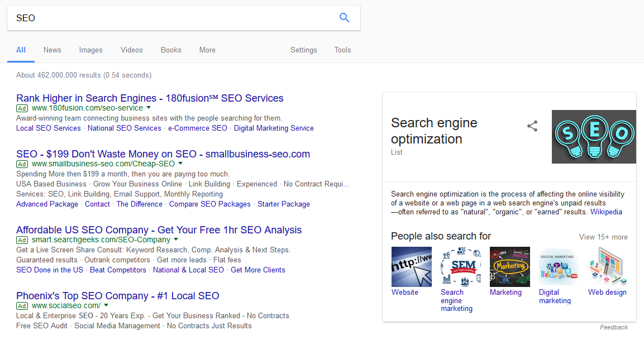Switch to the Videos tab

[131, 50]
